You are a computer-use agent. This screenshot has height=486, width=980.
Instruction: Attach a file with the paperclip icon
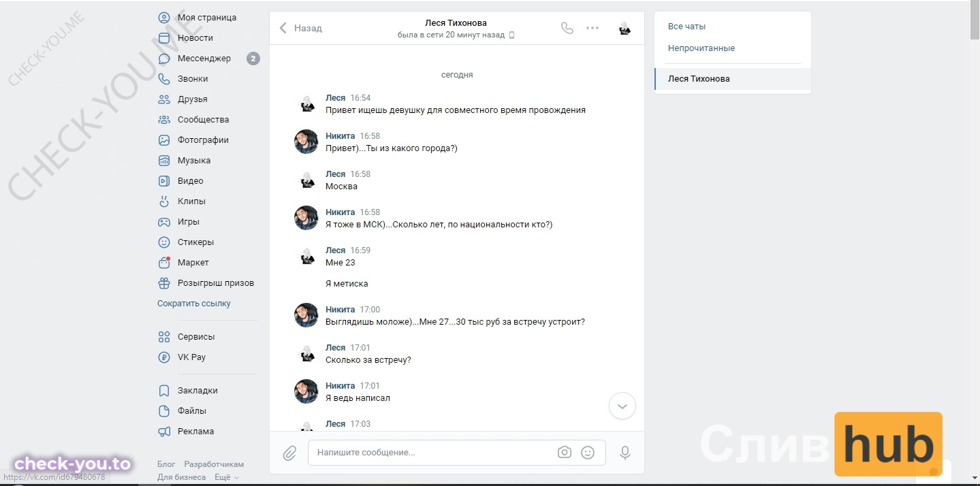[x=289, y=453]
